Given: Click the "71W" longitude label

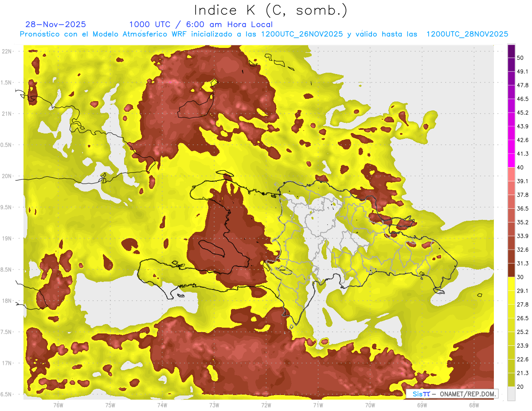Looking at the screenshot, I should pyautogui.click(x=318, y=405).
